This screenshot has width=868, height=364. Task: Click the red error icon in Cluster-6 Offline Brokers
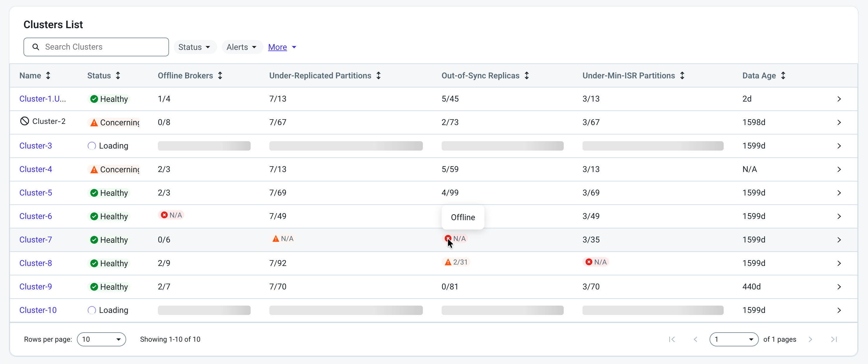tap(164, 215)
